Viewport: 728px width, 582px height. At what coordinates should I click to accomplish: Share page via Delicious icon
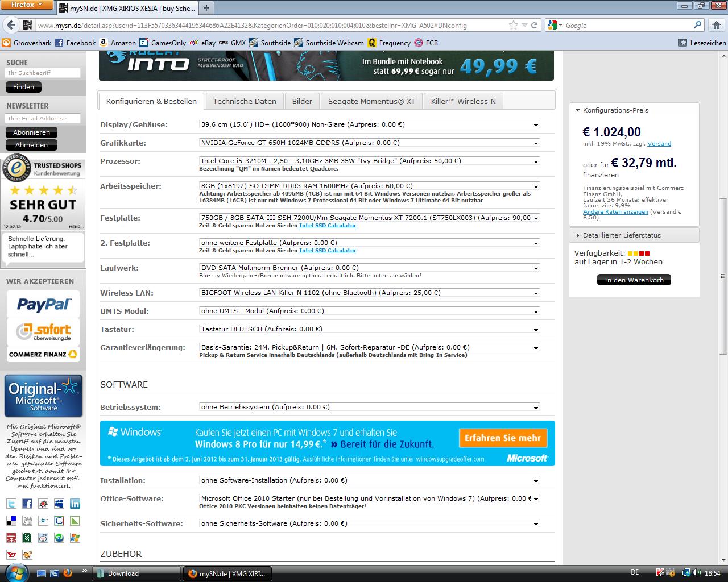pos(11,521)
